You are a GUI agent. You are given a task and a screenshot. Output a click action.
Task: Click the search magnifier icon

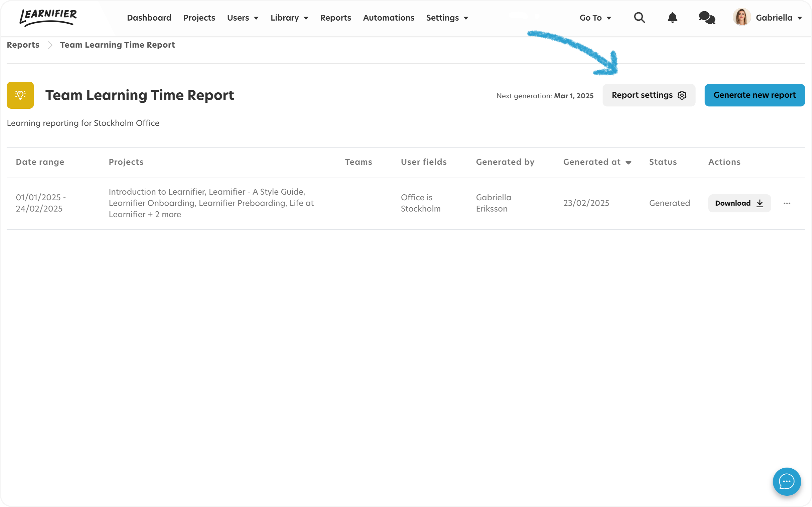pyautogui.click(x=639, y=17)
